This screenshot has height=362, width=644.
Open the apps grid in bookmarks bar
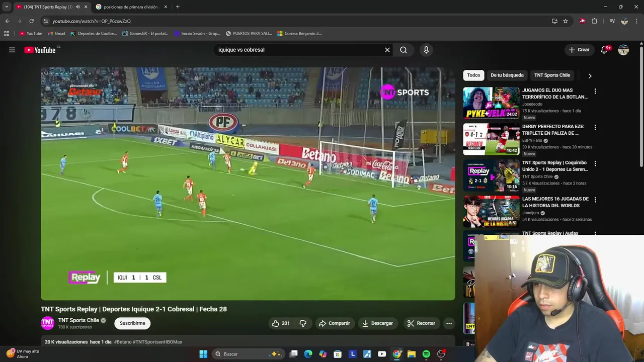click(x=7, y=34)
